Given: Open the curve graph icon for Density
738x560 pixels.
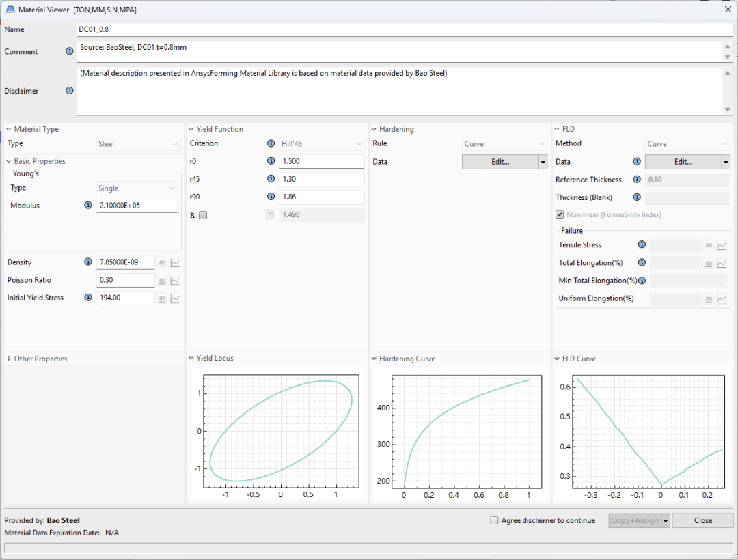Looking at the screenshot, I should point(175,262).
